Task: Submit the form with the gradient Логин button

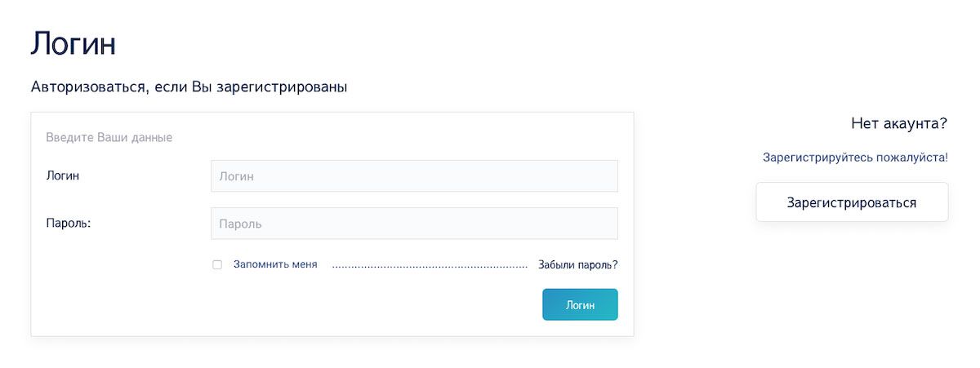Action: 580,304
